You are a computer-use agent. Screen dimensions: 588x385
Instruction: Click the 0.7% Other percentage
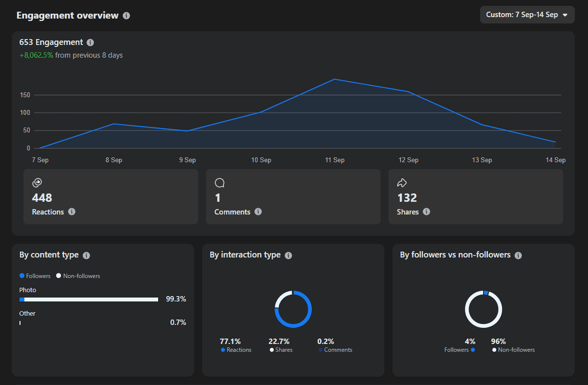[178, 322]
